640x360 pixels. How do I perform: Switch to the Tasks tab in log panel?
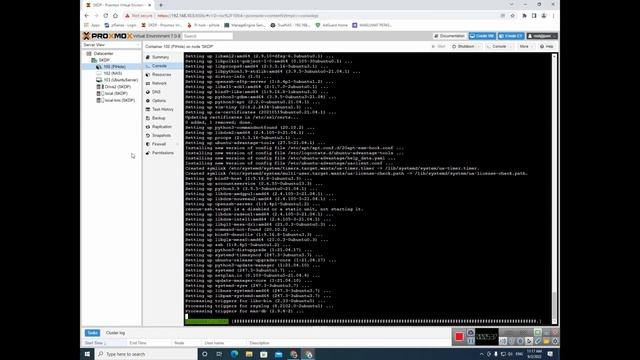coord(93,333)
